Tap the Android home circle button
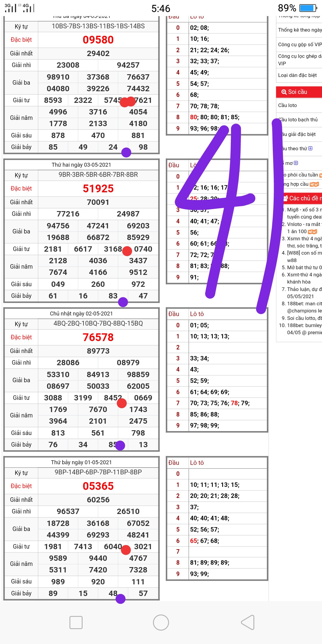The height and width of the screenshot is (644, 322). 161,623
